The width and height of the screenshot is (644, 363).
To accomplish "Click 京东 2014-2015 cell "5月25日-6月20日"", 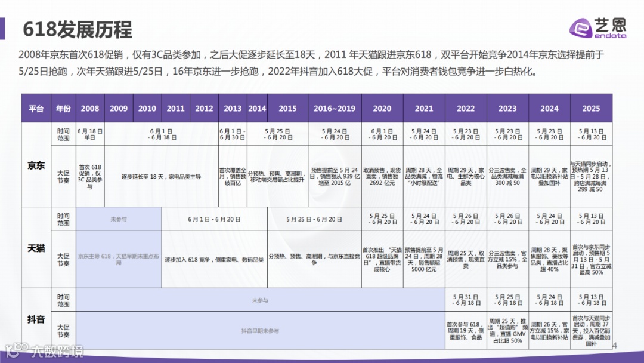I will click(277, 134).
